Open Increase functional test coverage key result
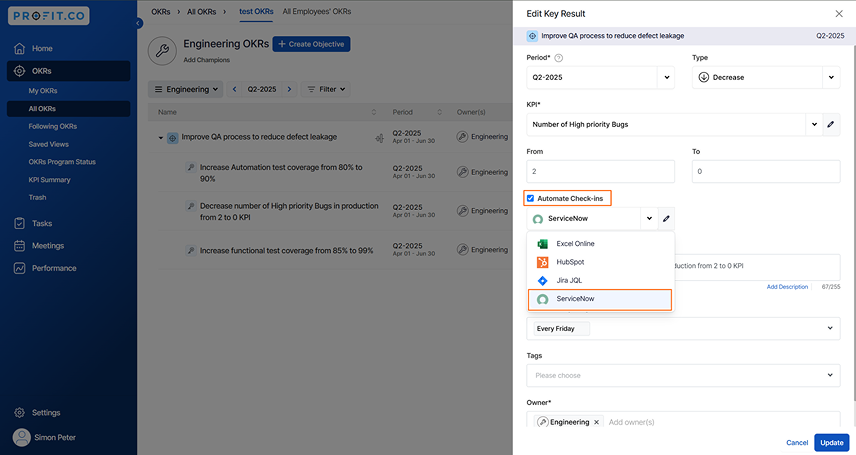Screen dimensions: 856x455 click(287, 251)
